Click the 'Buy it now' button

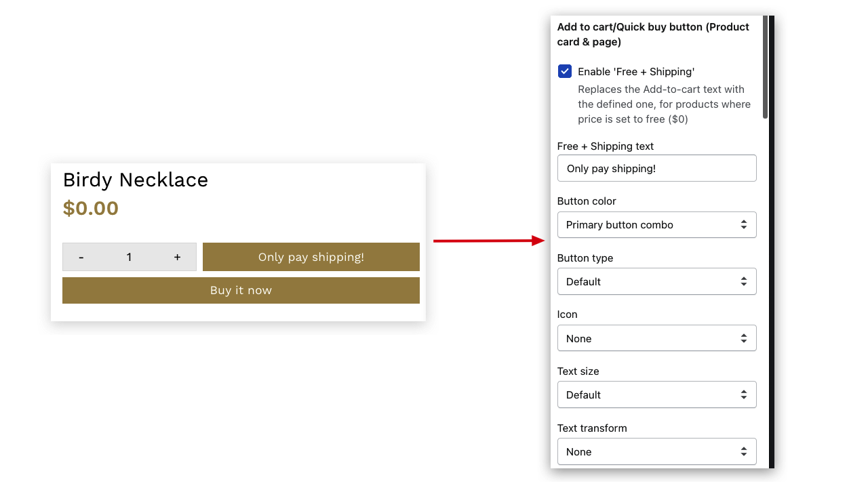coord(241,290)
